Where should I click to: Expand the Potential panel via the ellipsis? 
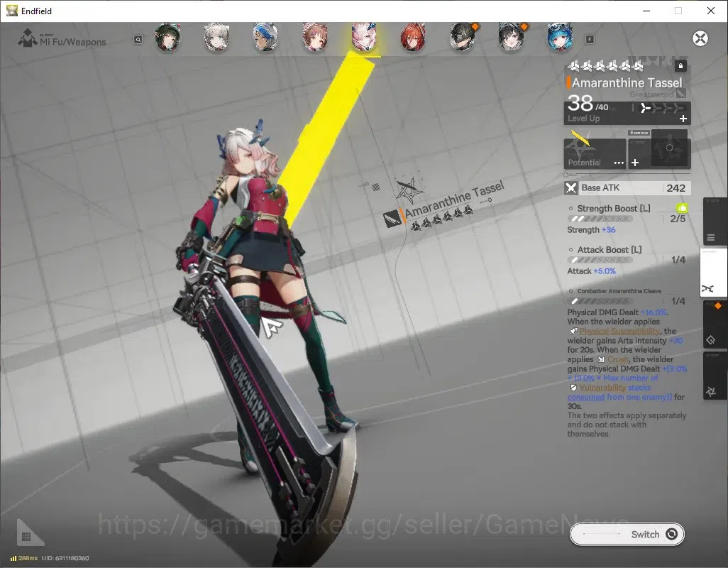[x=619, y=163]
